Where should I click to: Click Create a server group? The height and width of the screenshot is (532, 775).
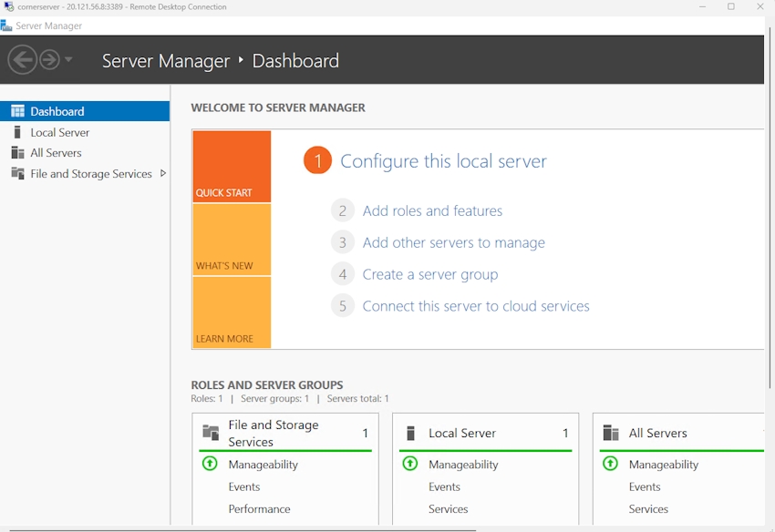tap(429, 274)
